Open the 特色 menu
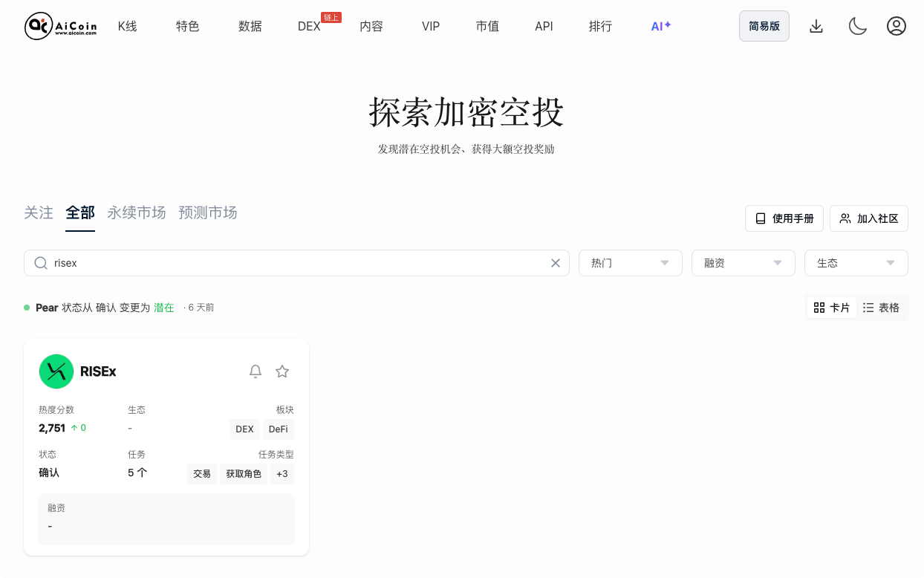 [188, 26]
